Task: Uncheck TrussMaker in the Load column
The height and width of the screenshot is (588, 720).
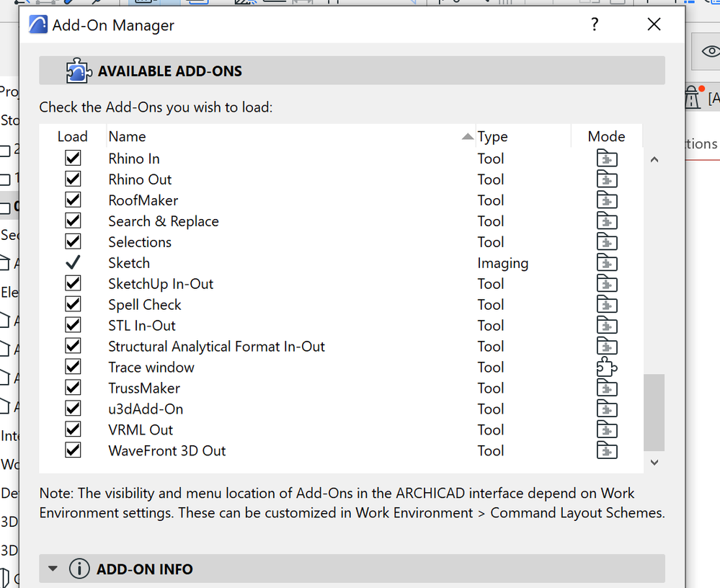Action: tap(72, 388)
